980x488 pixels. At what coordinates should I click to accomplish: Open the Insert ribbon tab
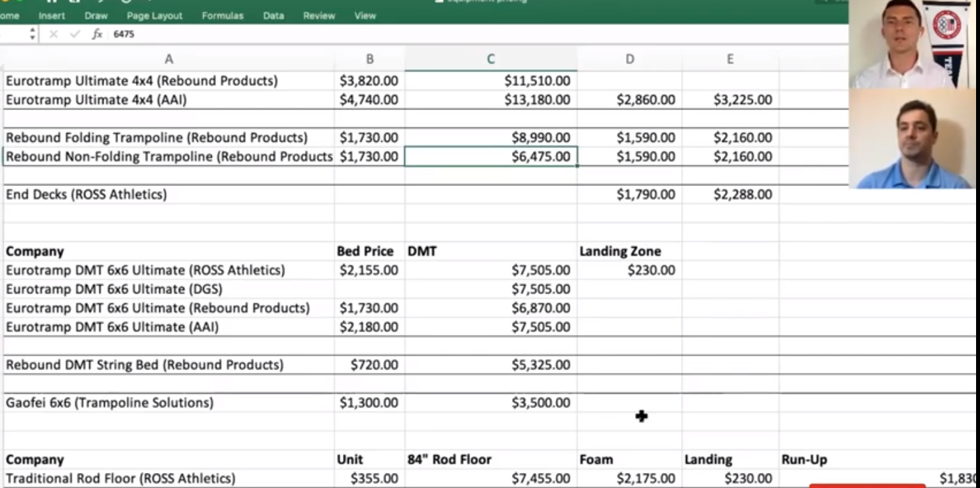(x=52, y=16)
